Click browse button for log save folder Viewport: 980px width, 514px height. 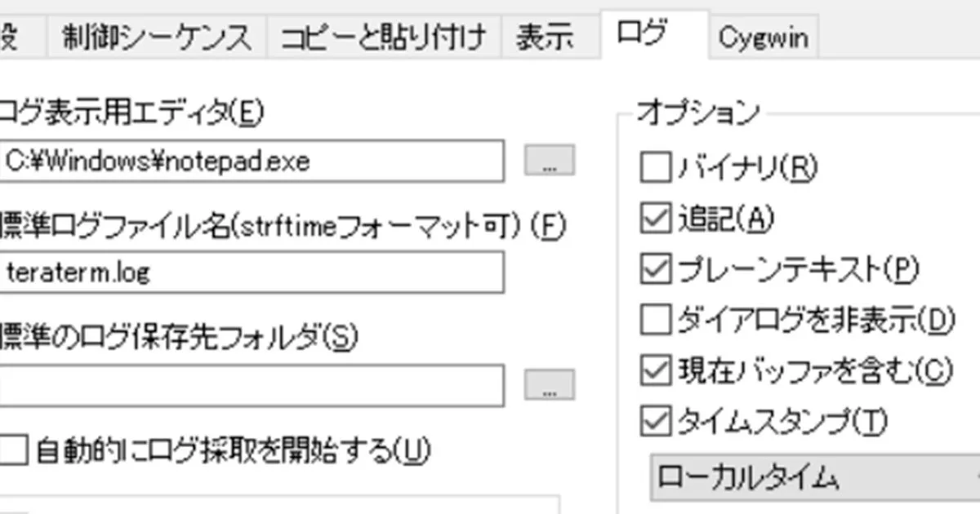tap(549, 384)
